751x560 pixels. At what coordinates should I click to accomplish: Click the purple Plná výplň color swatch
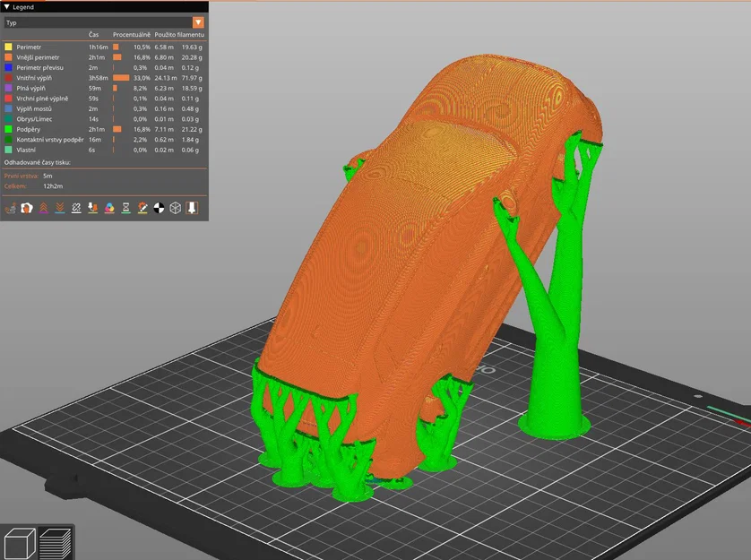click(x=10, y=86)
